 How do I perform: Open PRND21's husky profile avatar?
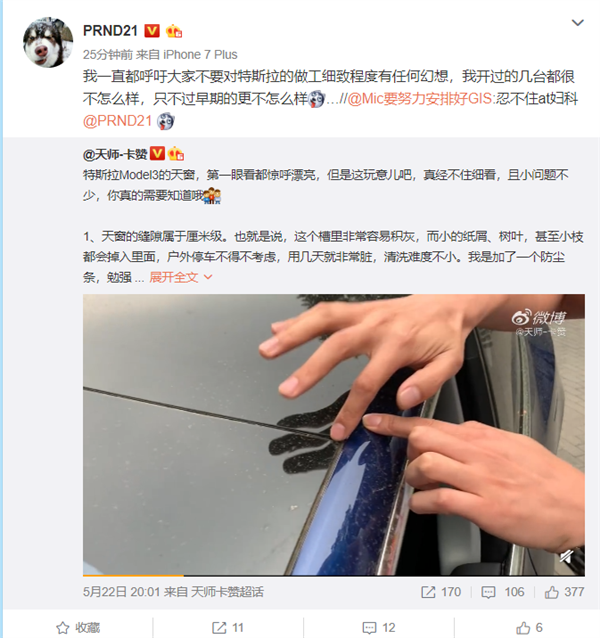pyautogui.click(x=48, y=42)
